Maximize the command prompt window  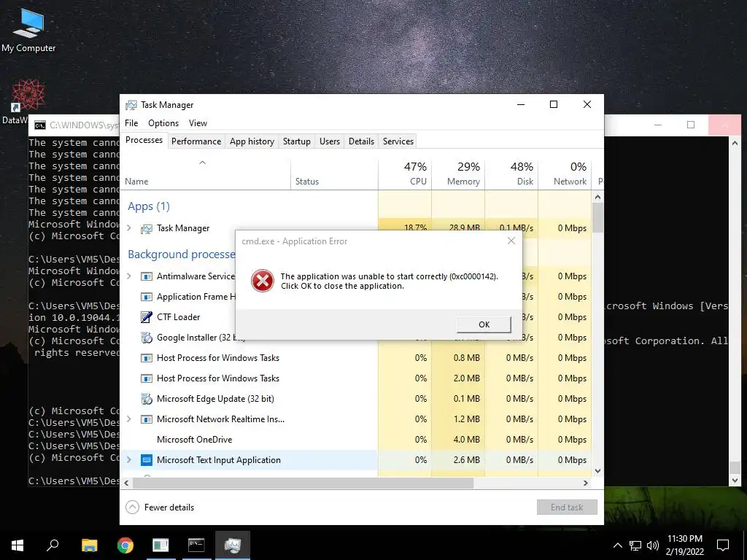[x=691, y=125]
